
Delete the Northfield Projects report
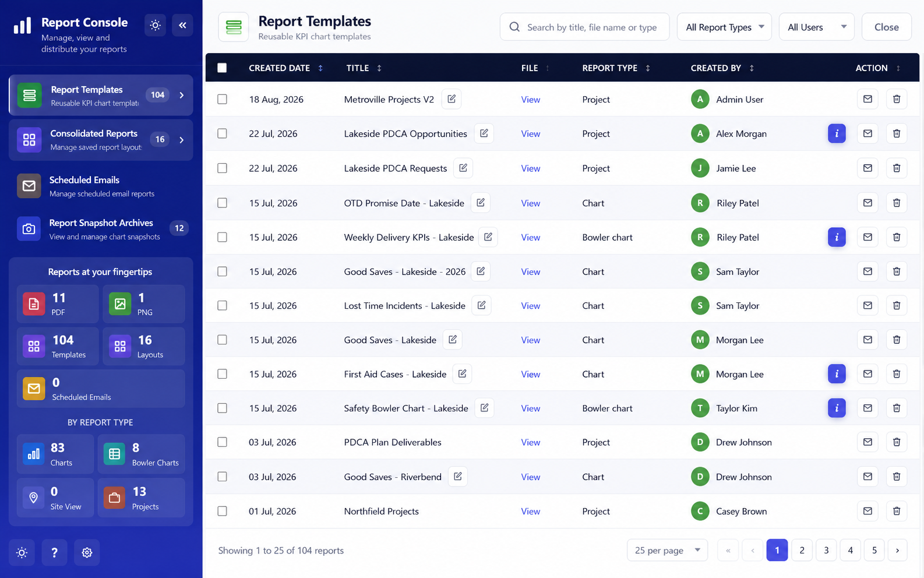click(x=897, y=511)
